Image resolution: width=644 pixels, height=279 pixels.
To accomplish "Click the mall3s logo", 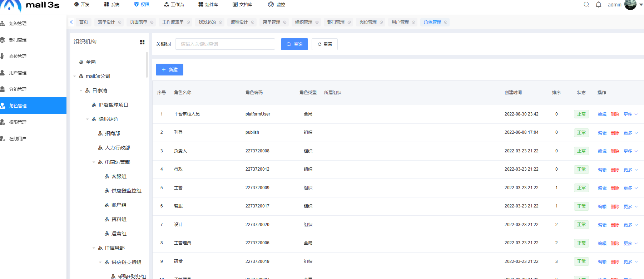I will (x=30, y=5).
